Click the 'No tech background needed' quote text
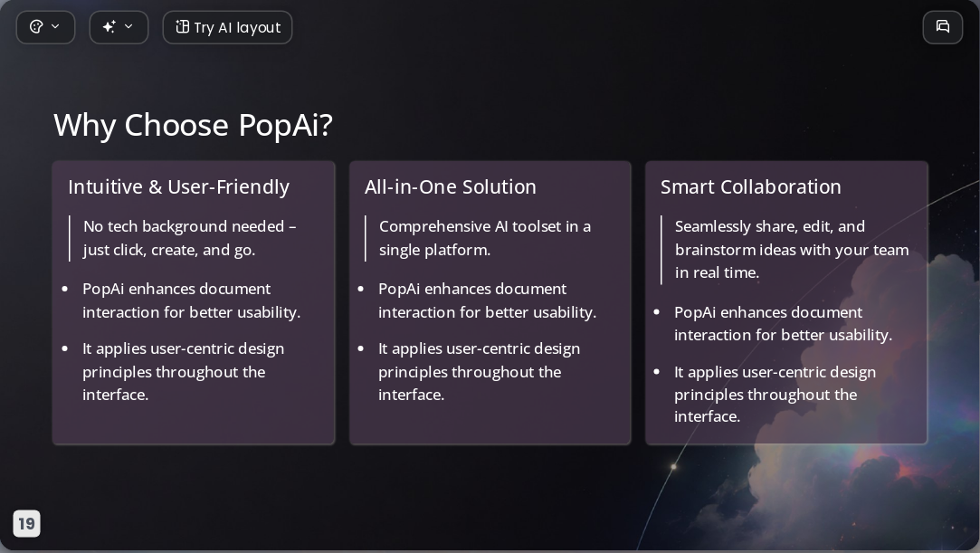 [x=190, y=238]
